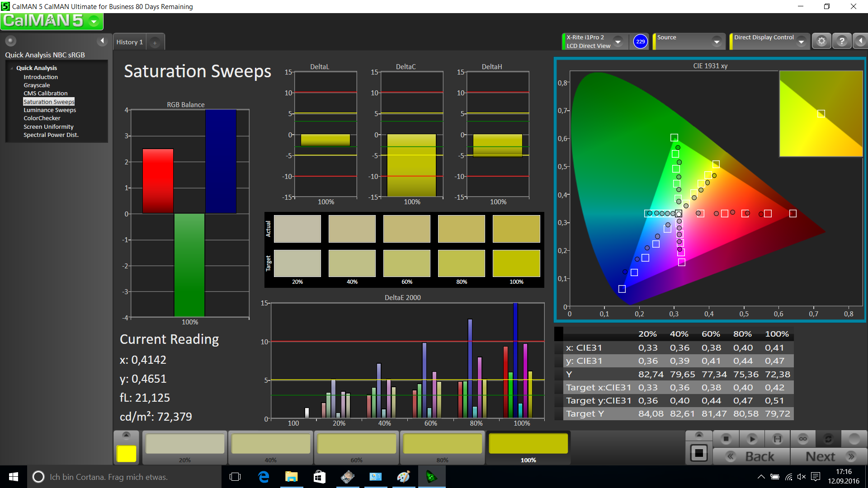Click the round record button in sidebar header
868x488 pixels.
[10, 41]
